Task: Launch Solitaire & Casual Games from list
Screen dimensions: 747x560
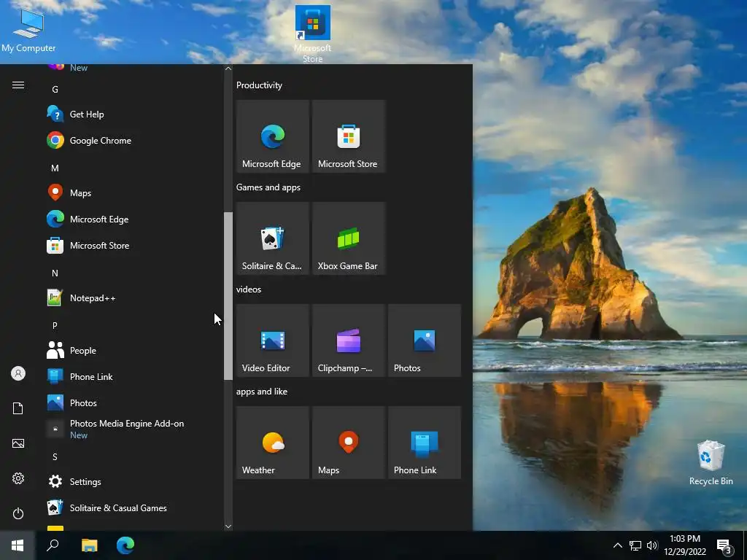Action: pos(133,507)
